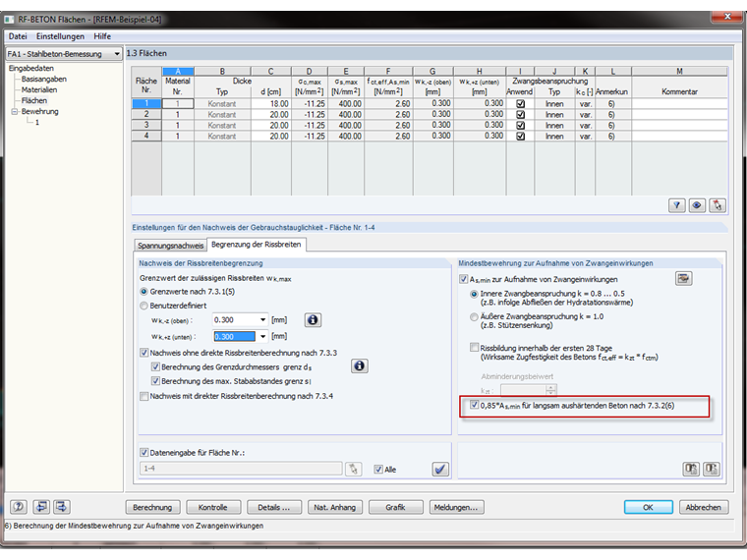Switch to Begrenzung der Rissbreiten tab

[x=256, y=245]
